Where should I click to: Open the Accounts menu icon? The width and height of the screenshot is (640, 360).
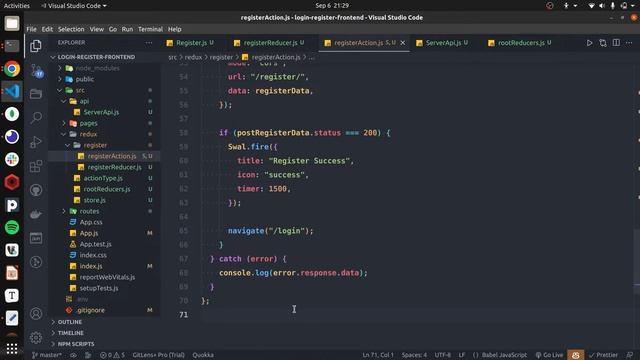[36, 313]
